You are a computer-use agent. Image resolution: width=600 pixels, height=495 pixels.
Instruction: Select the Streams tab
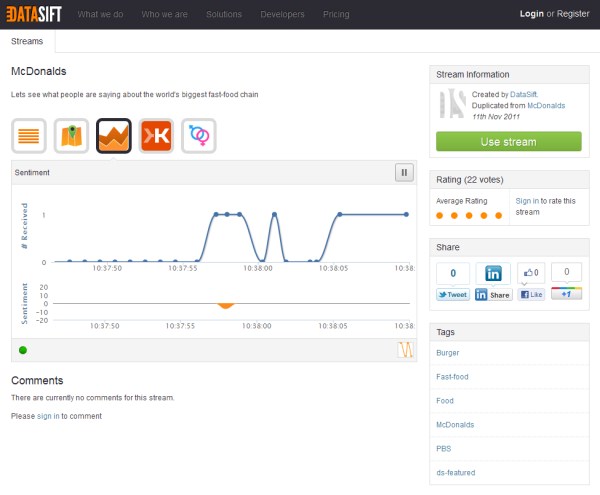click(27, 41)
